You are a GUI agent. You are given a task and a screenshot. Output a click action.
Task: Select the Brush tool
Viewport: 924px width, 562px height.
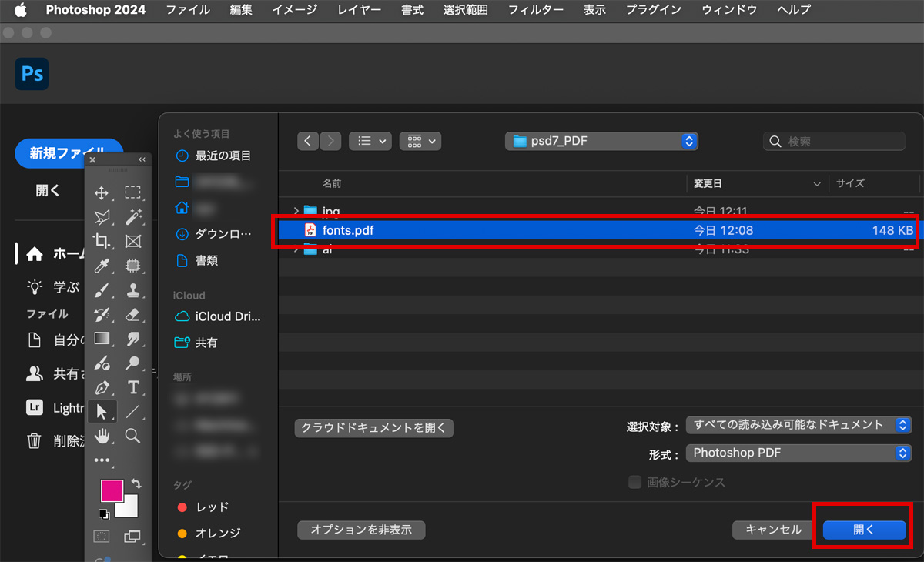[x=101, y=290]
